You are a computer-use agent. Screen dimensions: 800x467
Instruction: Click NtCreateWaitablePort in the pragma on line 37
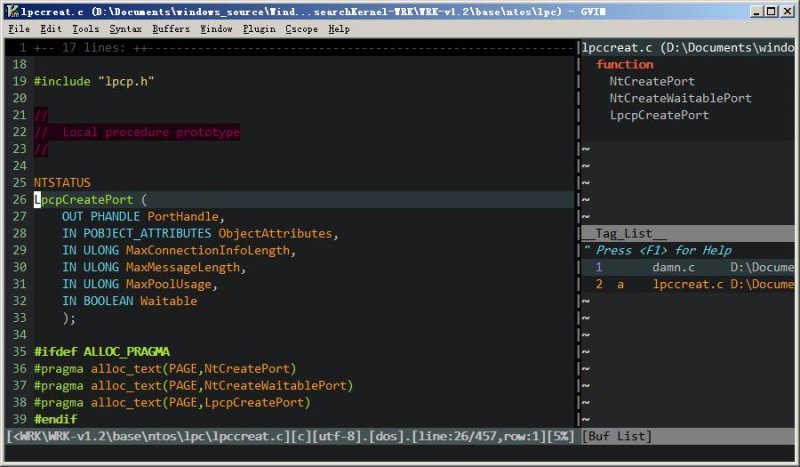[x=276, y=385]
